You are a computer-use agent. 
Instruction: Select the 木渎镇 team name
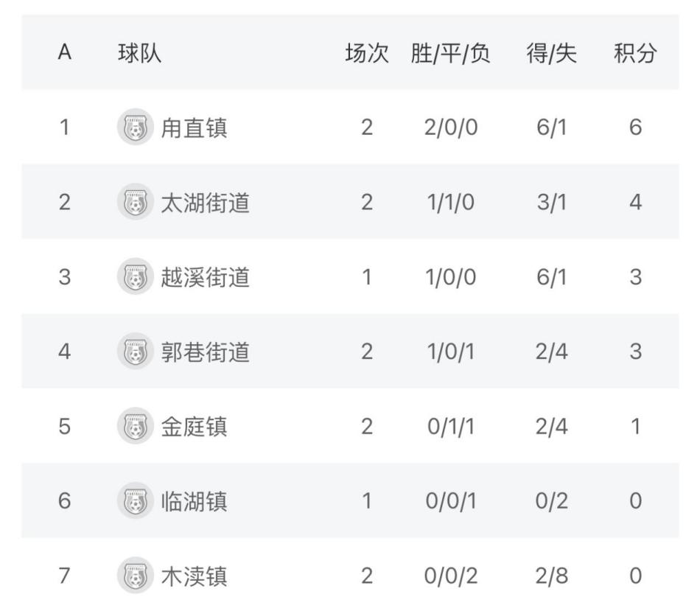(x=194, y=576)
